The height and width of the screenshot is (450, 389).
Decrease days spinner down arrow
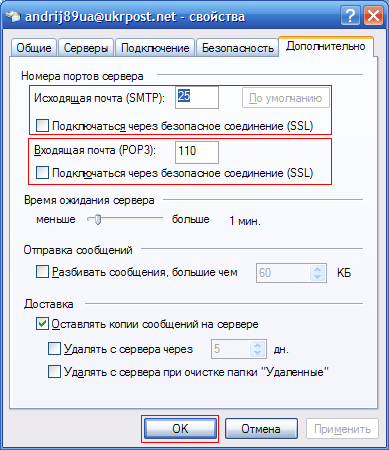click(257, 353)
